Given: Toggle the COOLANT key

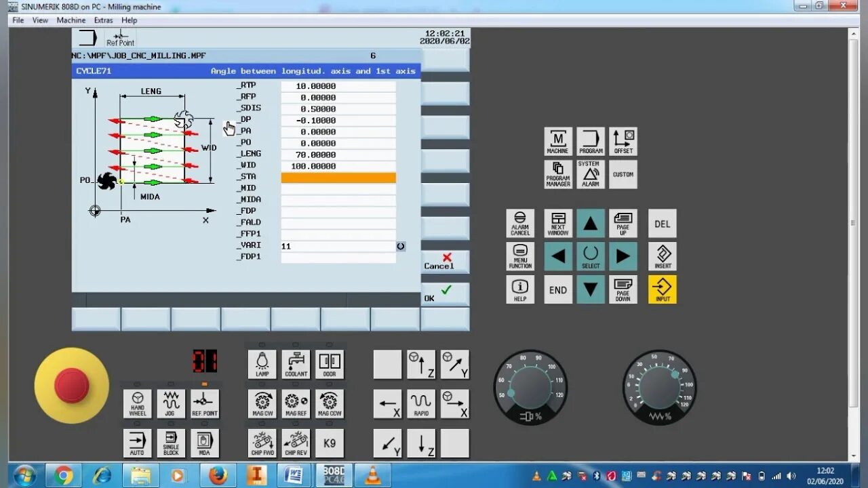Looking at the screenshot, I should point(296,364).
